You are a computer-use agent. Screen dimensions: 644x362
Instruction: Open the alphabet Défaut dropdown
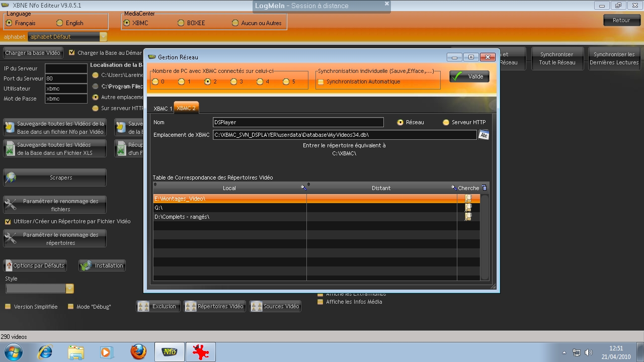click(103, 37)
